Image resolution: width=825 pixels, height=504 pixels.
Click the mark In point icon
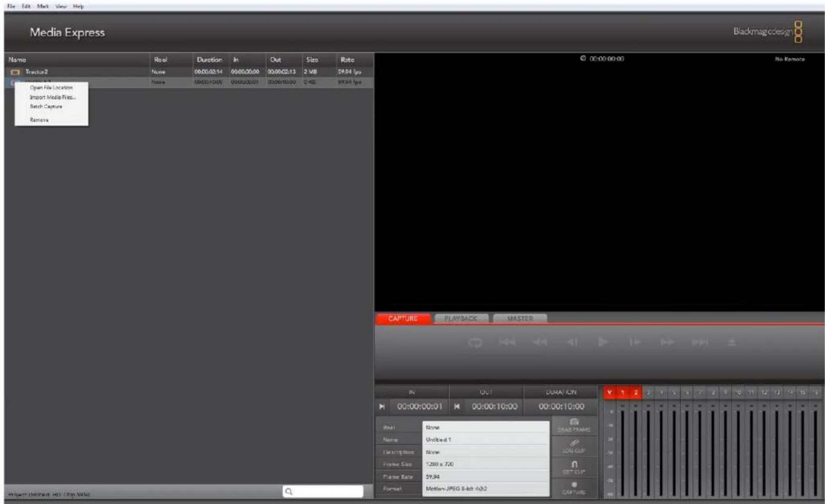click(382, 407)
